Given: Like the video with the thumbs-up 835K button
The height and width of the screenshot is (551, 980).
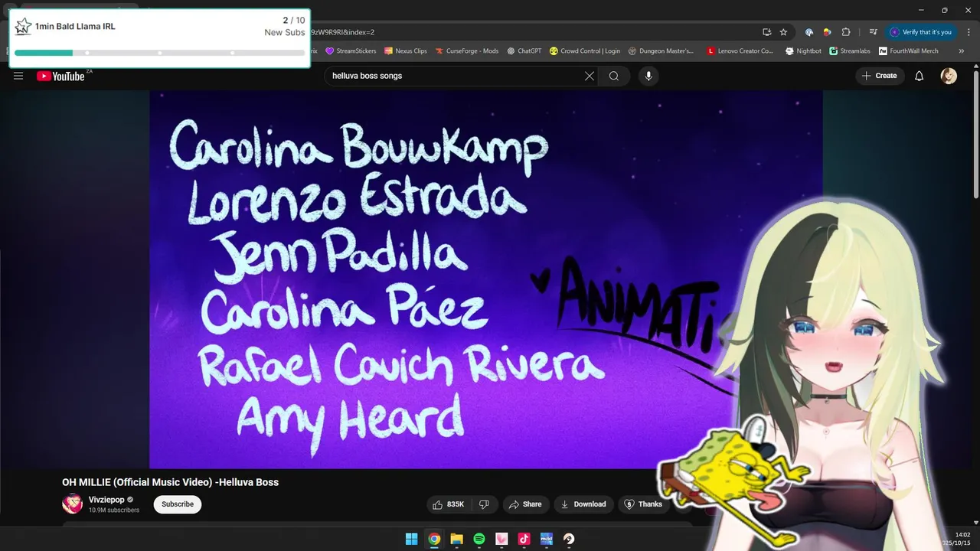Looking at the screenshot, I should click(448, 504).
